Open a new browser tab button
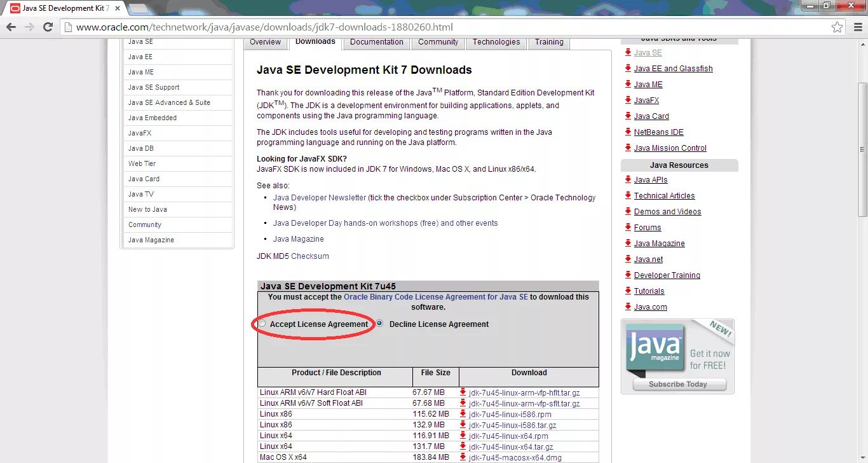The width and height of the screenshot is (868, 463). click(x=139, y=8)
